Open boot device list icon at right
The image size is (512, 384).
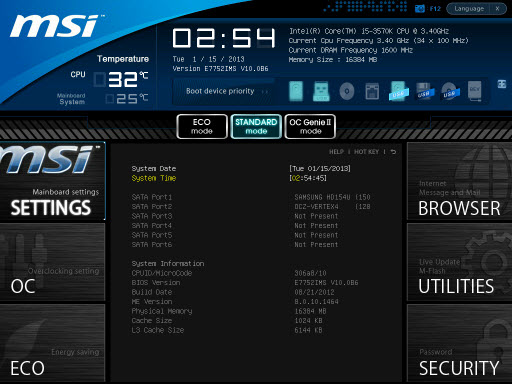click(x=502, y=84)
